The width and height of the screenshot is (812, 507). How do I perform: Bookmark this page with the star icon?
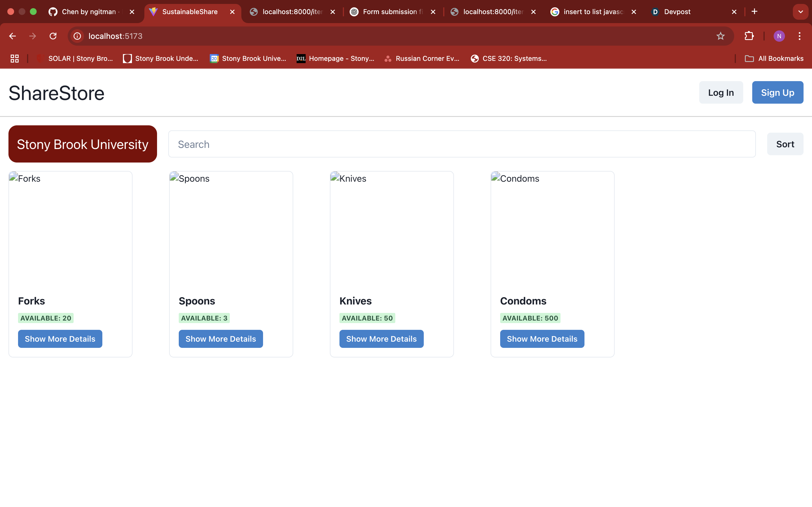tap(720, 36)
